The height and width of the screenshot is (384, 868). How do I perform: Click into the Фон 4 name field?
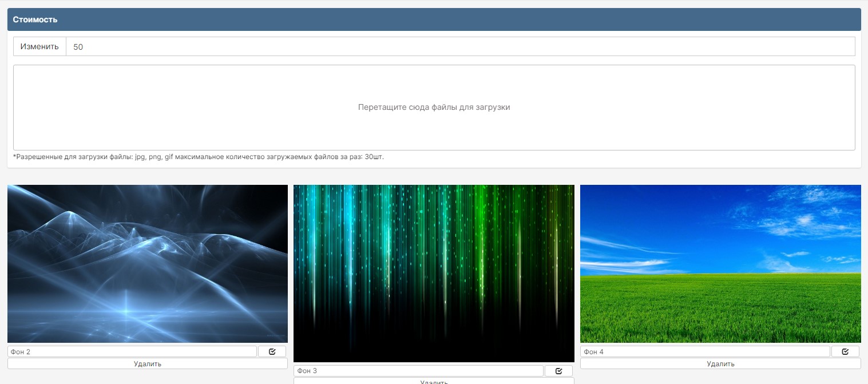click(x=704, y=351)
